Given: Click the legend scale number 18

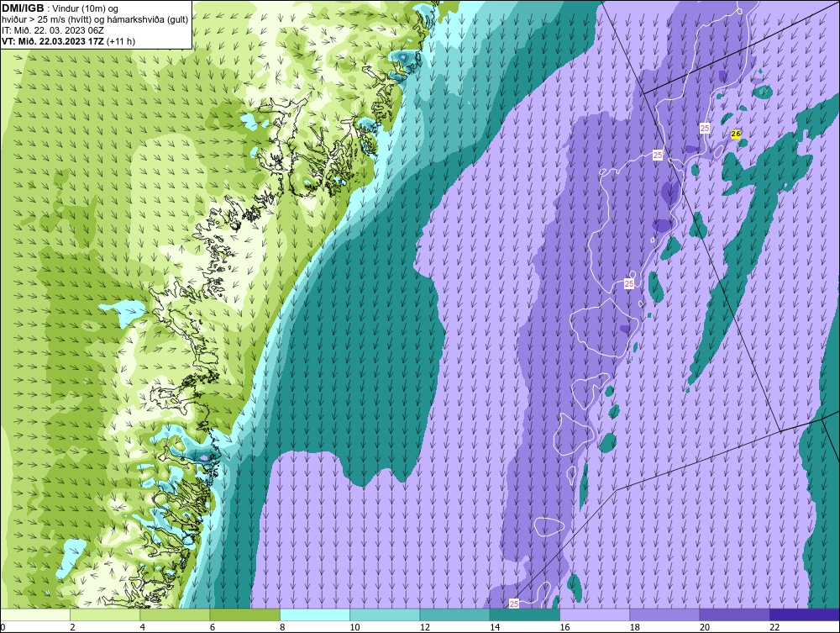Looking at the screenshot, I should (635, 628).
